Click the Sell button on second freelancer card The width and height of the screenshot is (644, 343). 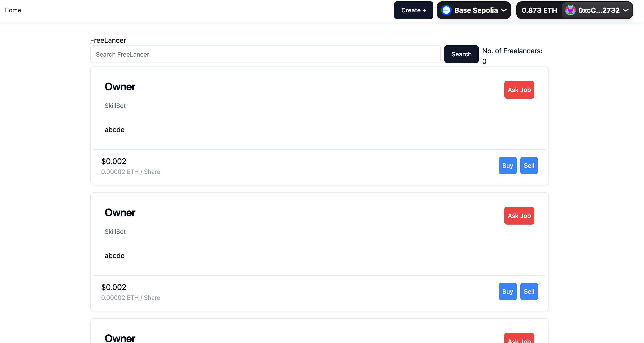coord(529,291)
